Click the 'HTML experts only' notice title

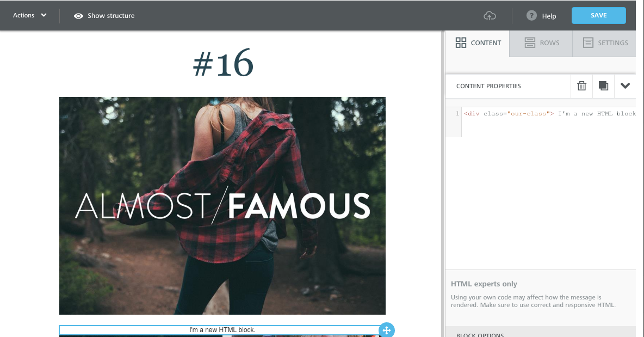click(484, 284)
